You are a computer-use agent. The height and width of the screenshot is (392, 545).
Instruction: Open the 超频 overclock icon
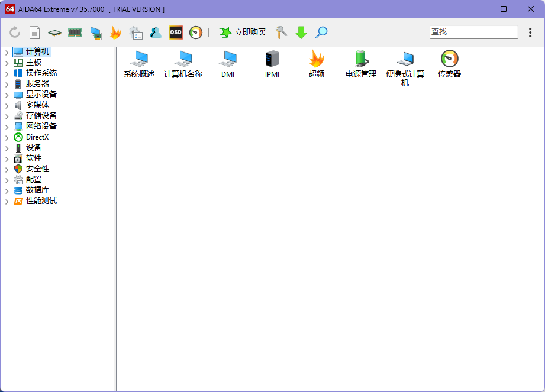coord(317,64)
